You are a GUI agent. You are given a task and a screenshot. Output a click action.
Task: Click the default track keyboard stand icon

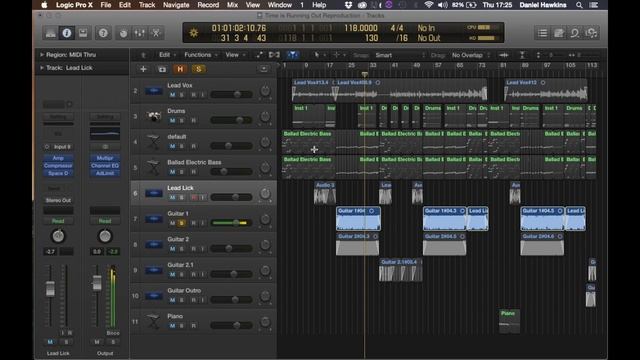point(153,142)
